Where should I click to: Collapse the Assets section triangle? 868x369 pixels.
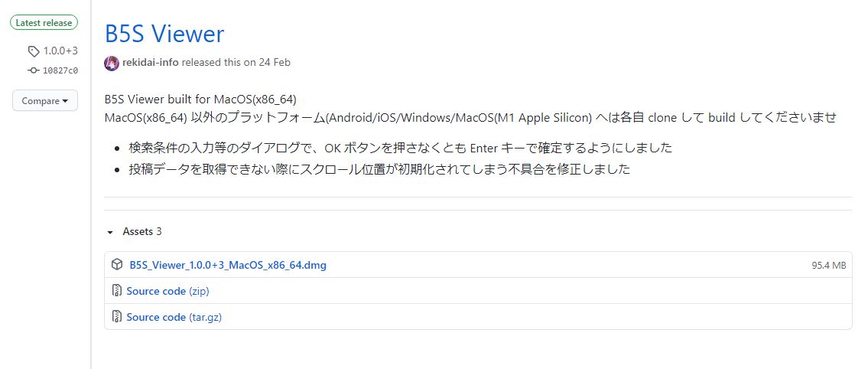(x=110, y=232)
